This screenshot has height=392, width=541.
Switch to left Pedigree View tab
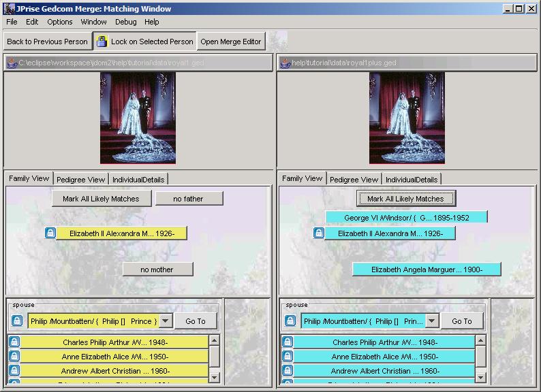tap(80, 180)
